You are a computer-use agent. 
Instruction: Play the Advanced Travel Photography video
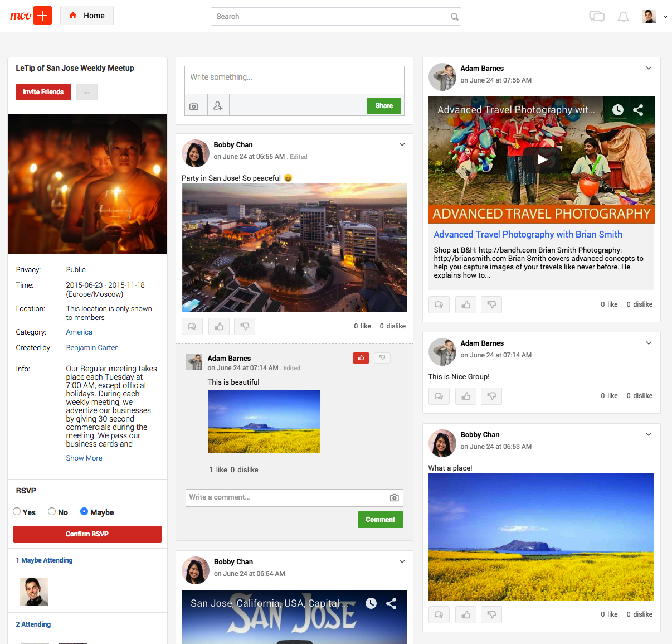(x=542, y=160)
